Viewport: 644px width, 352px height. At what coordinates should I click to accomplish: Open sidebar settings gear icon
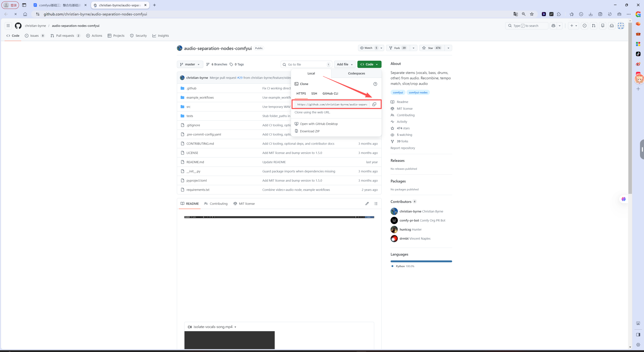(x=638, y=345)
